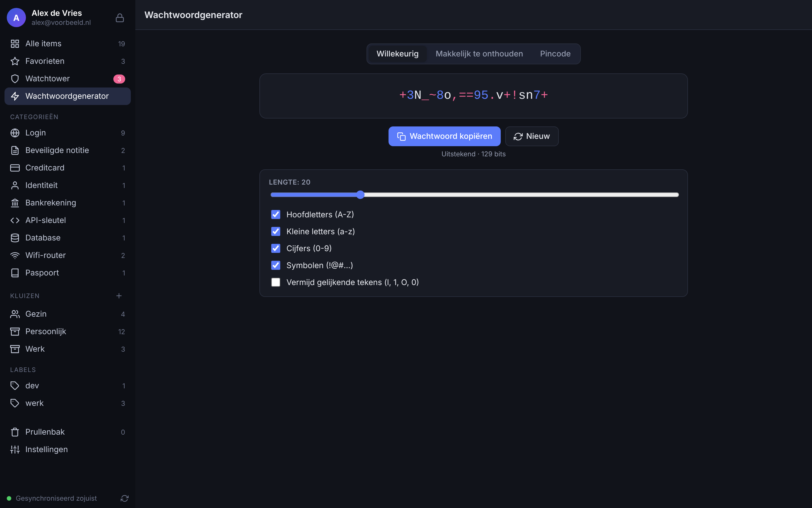Click the sync refresh icon at bottom

pyautogui.click(x=125, y=498)
